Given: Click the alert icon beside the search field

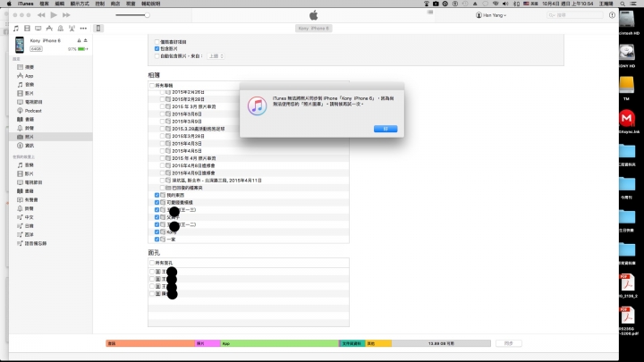Looking at the screenshot, I should (x=612, y=15).
